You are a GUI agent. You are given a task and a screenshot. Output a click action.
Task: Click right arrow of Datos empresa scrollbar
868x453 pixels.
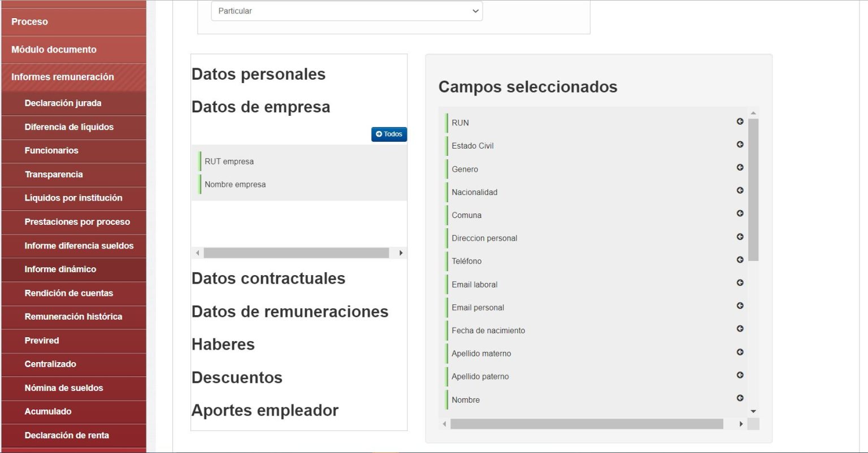(401, 253)
